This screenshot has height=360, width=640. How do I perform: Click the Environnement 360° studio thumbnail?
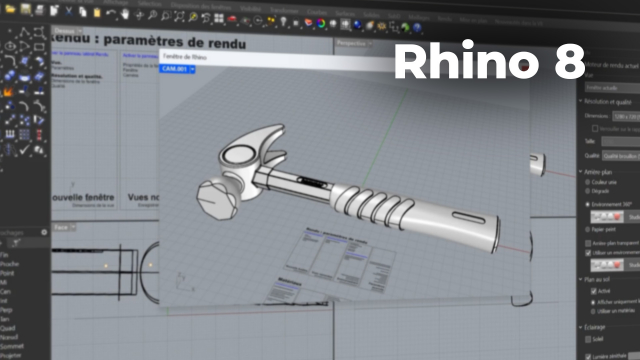click(x=607, y=217)
